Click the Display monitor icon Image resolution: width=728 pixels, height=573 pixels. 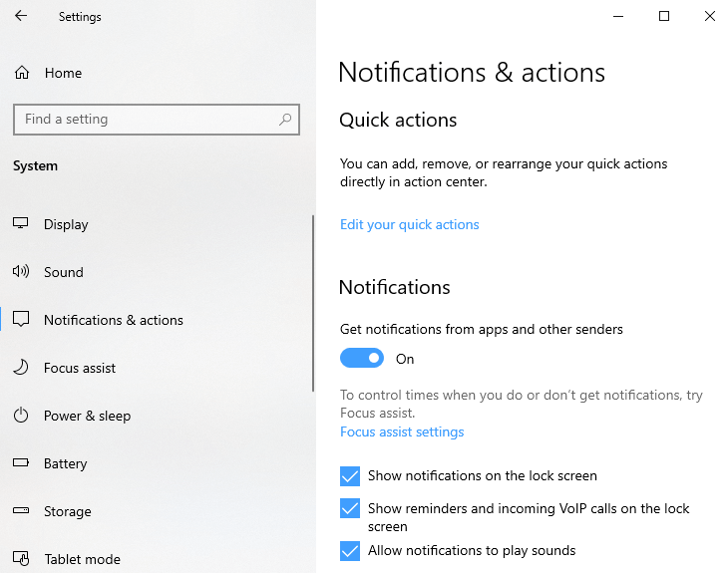[x=21, y=224]
